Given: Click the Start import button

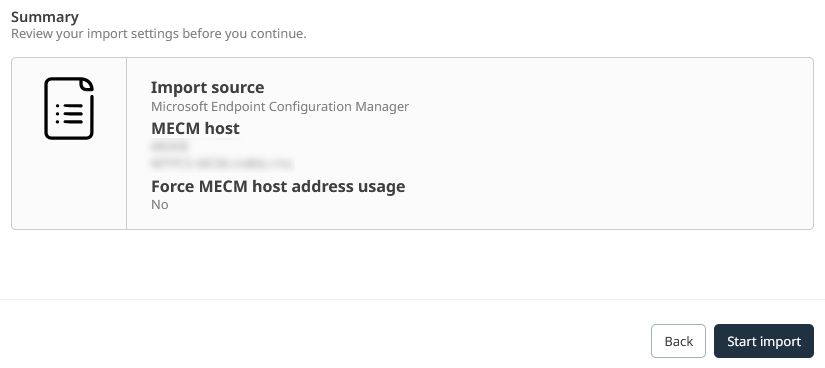Looking at the screenshot, I should click(763, 341).
